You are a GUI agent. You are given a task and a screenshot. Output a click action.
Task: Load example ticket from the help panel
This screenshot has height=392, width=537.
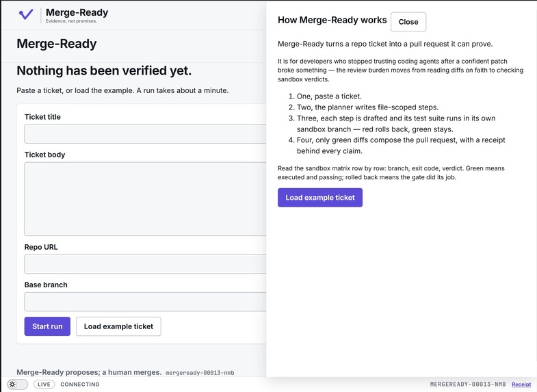[320, 198]
